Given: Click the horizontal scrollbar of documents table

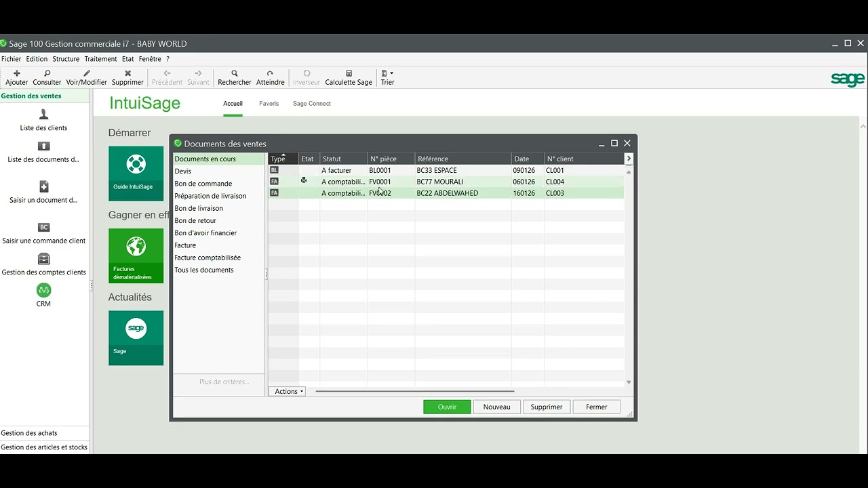Looking at the screenshot, I should point(414,391).
